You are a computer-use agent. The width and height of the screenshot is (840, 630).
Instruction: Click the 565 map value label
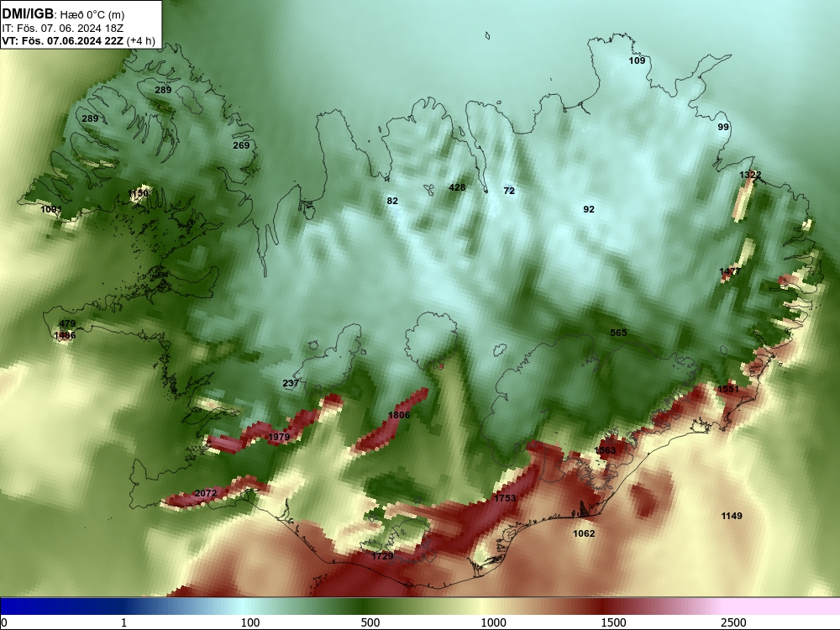coord(618,333)
